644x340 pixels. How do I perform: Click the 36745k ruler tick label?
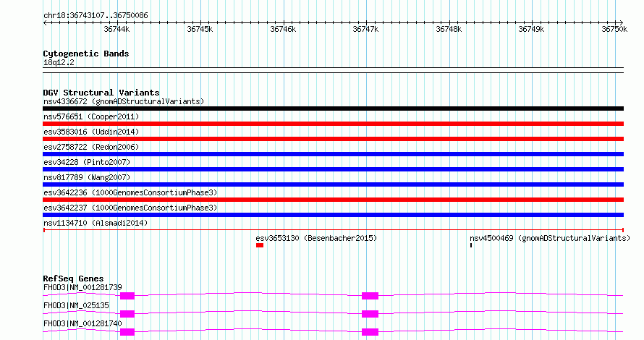tap(200, 29)
